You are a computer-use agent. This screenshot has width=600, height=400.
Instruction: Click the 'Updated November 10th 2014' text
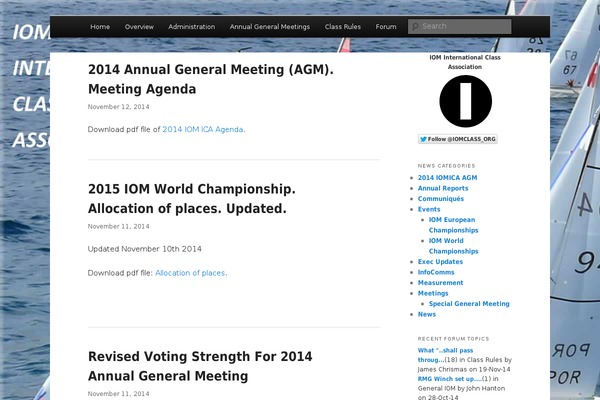145,249
